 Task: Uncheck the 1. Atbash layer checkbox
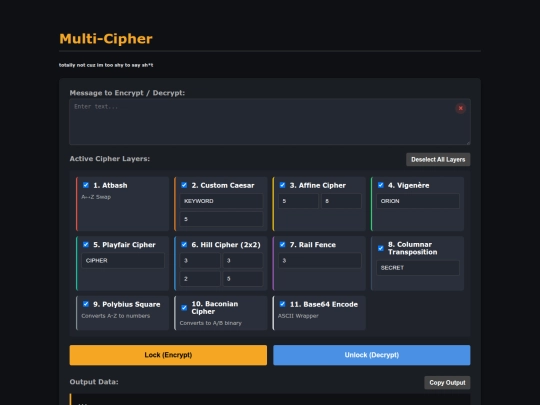(x=86, y=185)
